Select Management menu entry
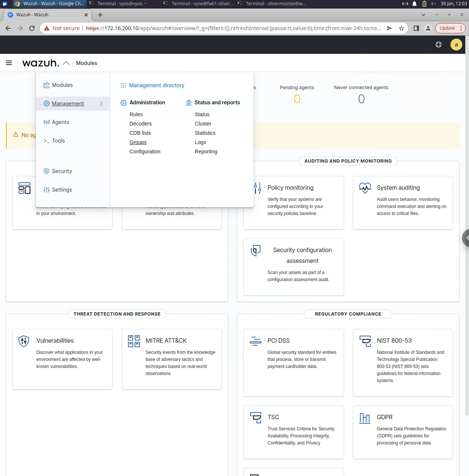This screenshot has width=469, height=476. pyautogui.click(x=68, y=104)
